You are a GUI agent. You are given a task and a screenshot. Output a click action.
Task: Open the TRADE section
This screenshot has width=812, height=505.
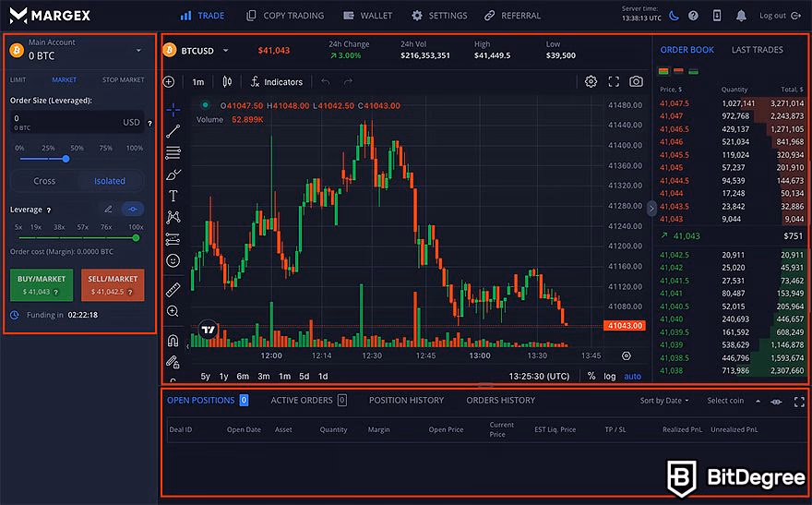pos(202,16)
